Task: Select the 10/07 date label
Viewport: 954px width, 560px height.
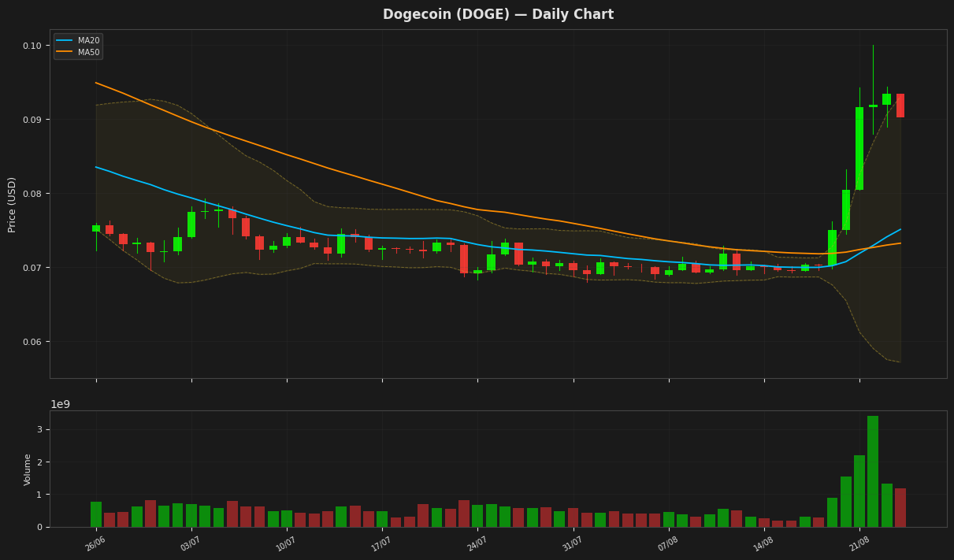Action: coord(286,543)
